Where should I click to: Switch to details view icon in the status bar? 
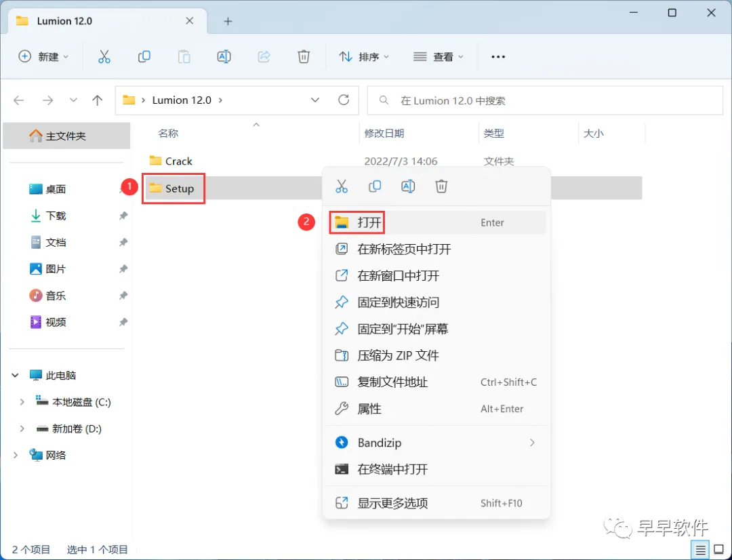[x=700, y=550]
